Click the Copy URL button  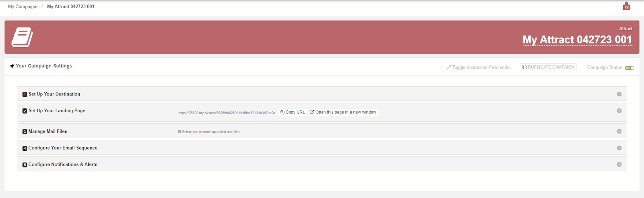[x=293, y=112]
